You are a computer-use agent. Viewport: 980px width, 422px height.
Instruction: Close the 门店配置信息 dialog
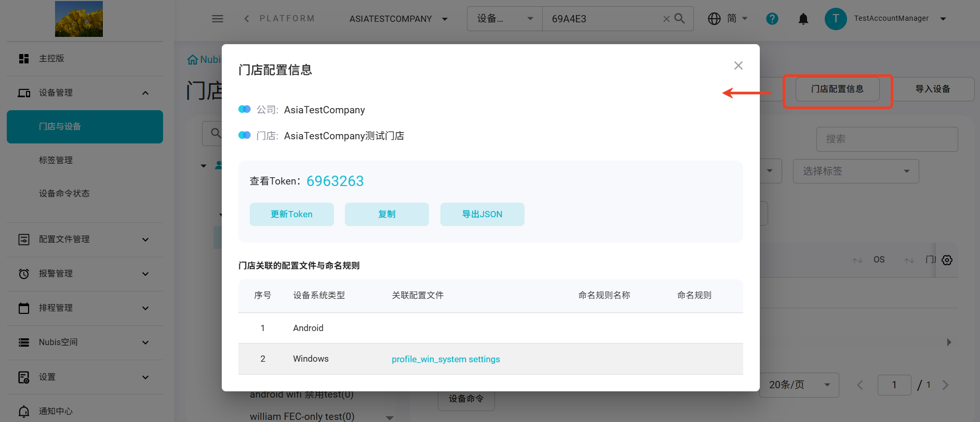click(x=739, y=65)
